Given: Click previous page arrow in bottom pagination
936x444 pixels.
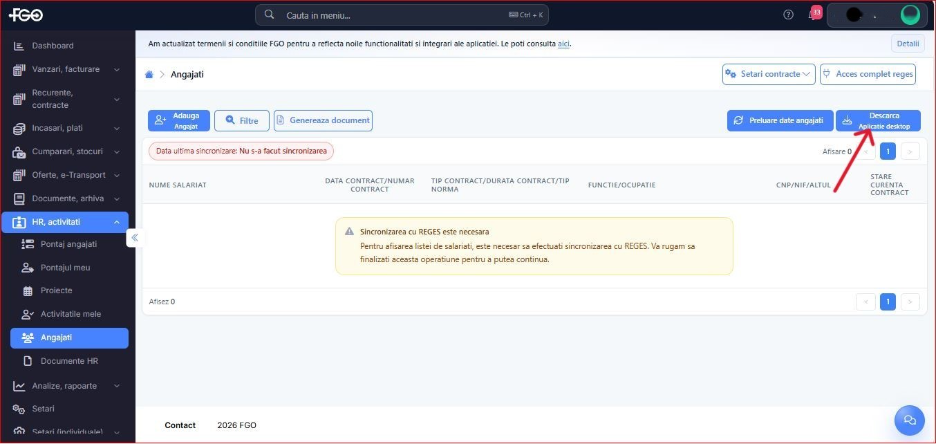Looking at the screenshot, I should pos(866,302).
